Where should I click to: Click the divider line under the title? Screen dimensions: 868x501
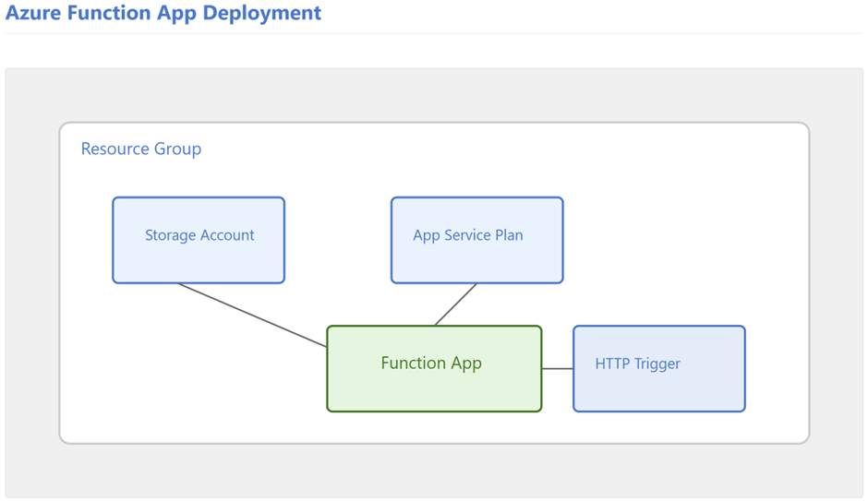click(434, 34)
